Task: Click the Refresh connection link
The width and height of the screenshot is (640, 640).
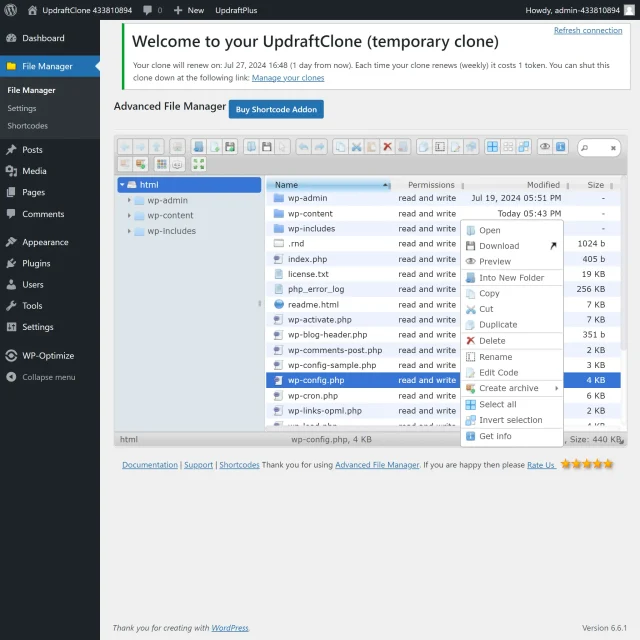Action: tap(588, 30)
